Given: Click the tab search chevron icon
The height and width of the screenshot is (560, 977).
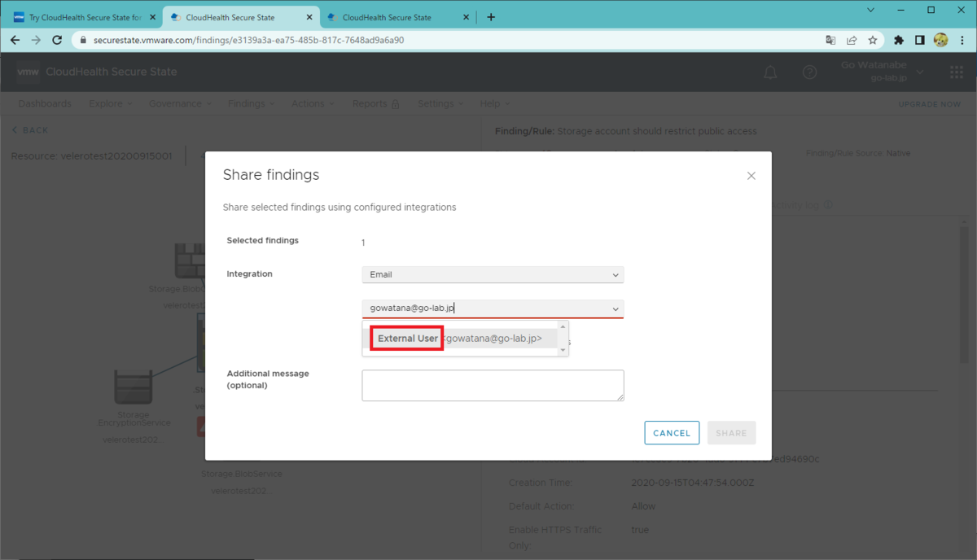Looking at the screenshot, I should (x=871, y=11).
